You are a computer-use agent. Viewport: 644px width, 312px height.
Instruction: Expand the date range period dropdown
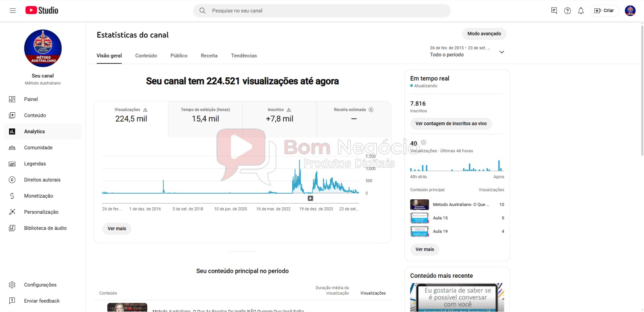502,52
